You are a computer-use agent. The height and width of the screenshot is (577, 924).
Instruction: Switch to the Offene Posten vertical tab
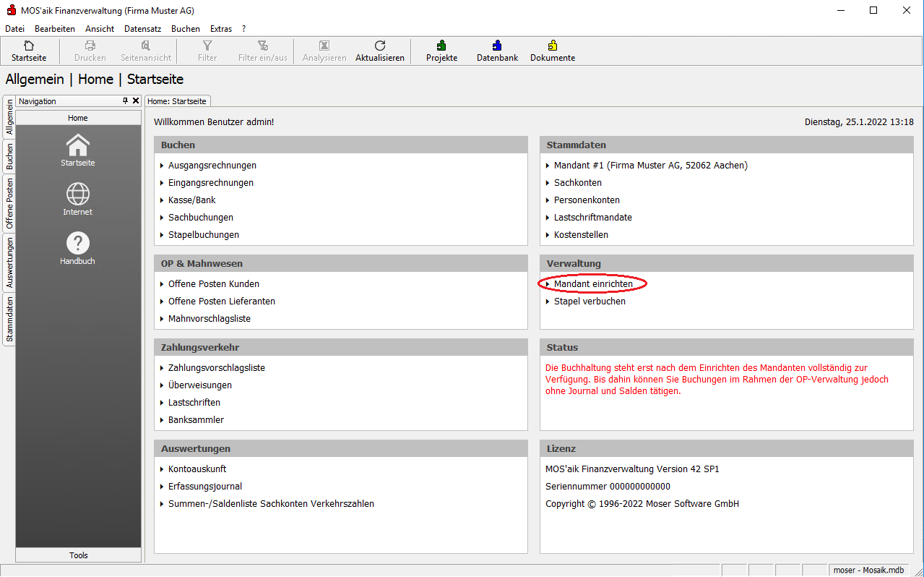pyautogui.click(x=9, y=203)
